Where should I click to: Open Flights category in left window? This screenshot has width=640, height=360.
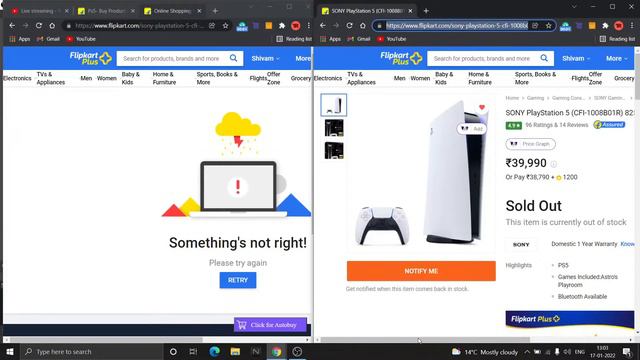(x=258, y=78)
